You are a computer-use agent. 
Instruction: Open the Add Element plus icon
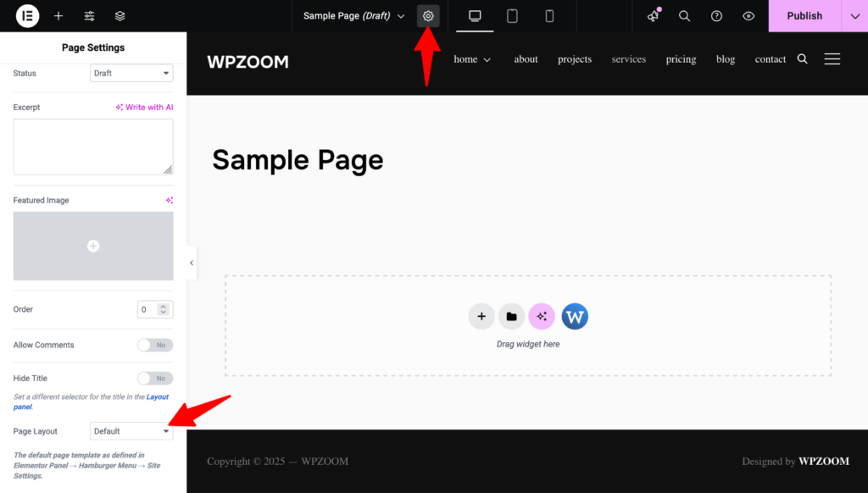(58, 16)
